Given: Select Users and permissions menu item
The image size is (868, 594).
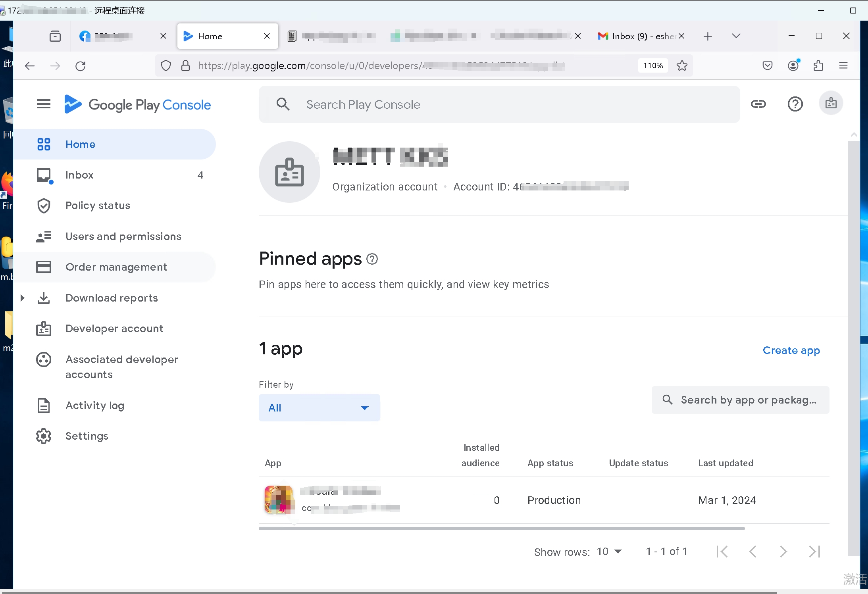Looking at the screenshot, I should click(x=123, y=236).
